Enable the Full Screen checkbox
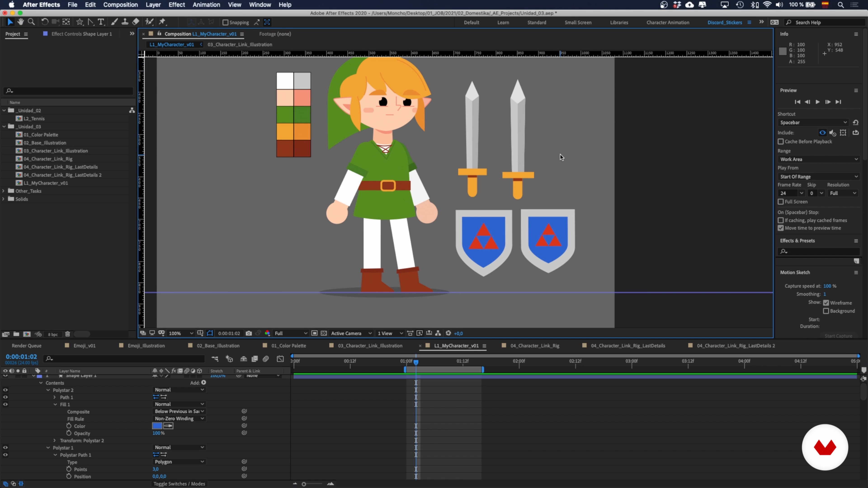Viewport: 868px width, 488px height. click(781, 201)
